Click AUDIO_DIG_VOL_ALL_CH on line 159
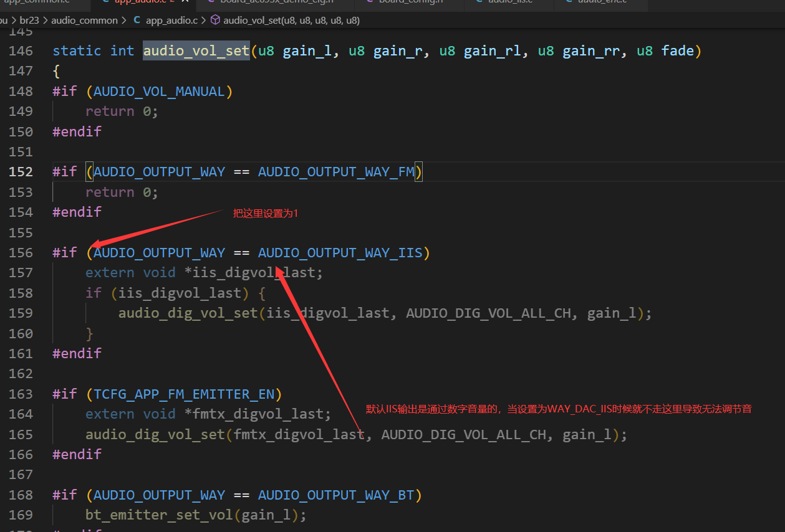The height and width of the screenshot is (532, 785). [488, 313]
